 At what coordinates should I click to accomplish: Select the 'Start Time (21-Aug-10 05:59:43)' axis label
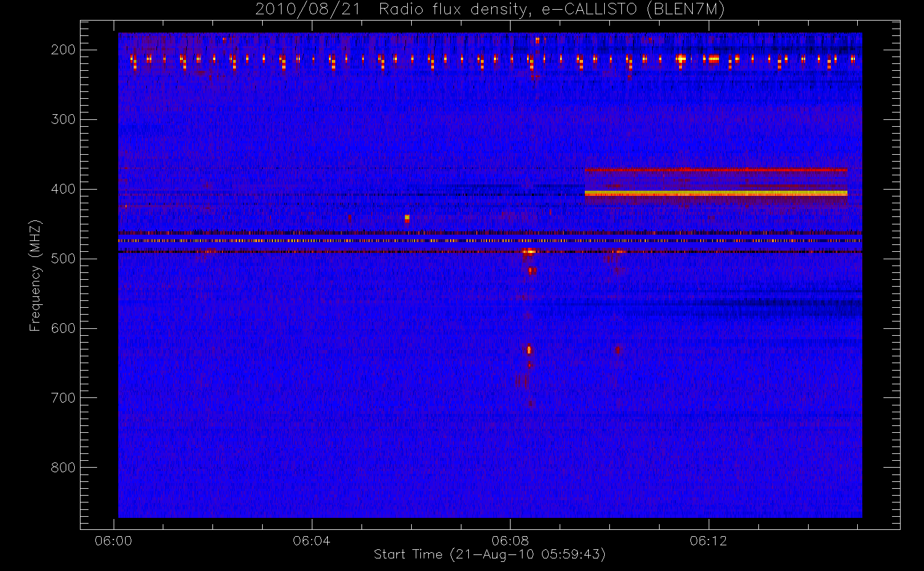point(489,554)
